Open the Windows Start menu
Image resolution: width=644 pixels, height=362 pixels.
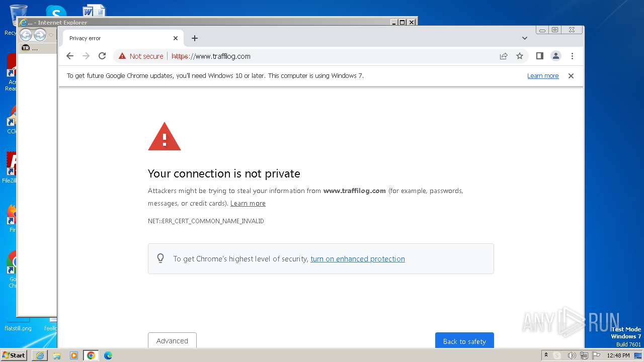point(14,355)
